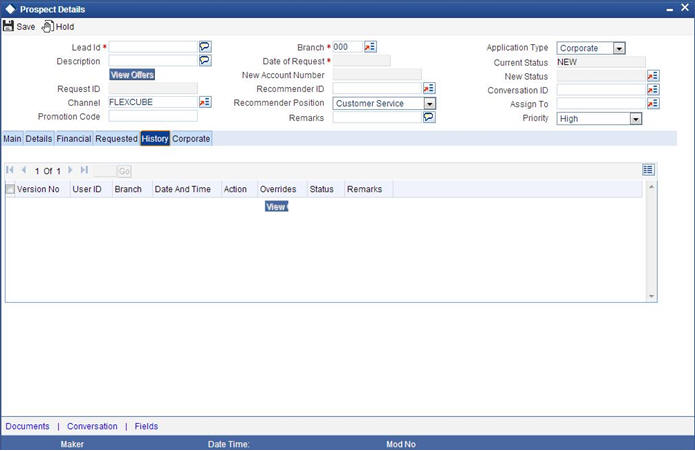
Task: Click the Branch column header in grid
Action: click(x=128, y=189)
